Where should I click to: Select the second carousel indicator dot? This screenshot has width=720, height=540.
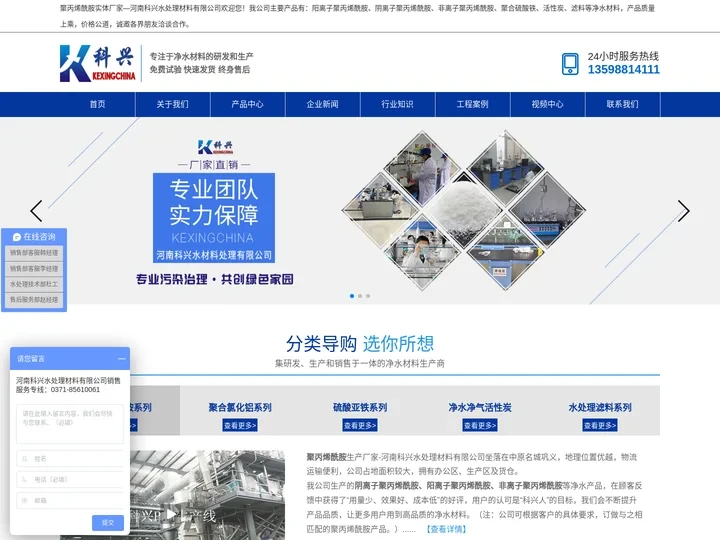[360, 296]
